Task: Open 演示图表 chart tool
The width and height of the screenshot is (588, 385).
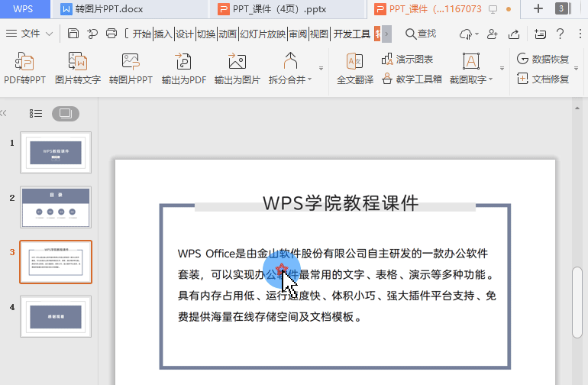Action: click(x=407, y=60)
